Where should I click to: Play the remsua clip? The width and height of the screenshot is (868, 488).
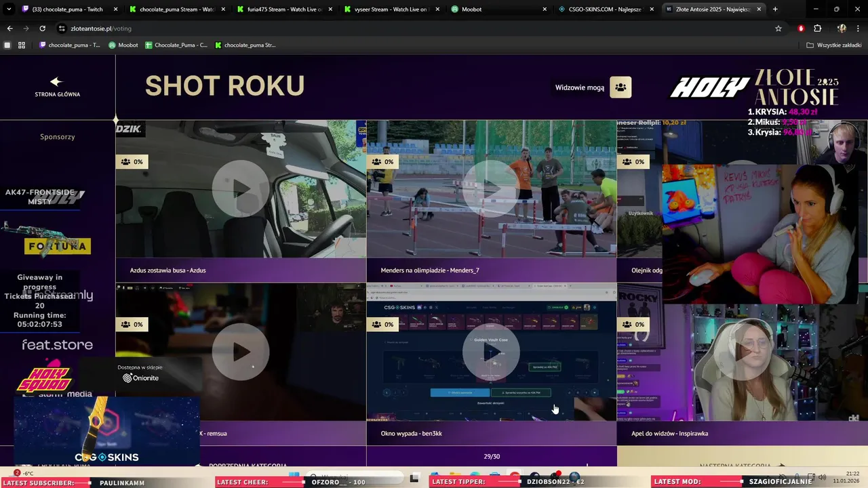[241, 352]
